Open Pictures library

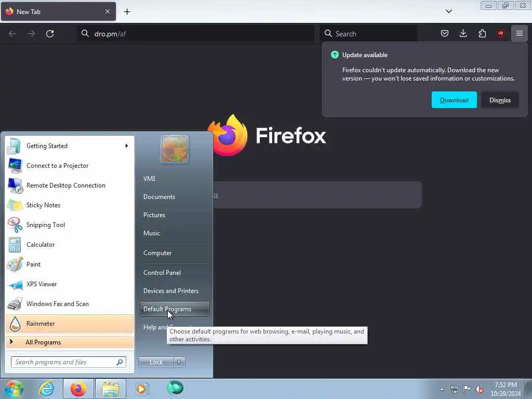(x=175, y=215)
